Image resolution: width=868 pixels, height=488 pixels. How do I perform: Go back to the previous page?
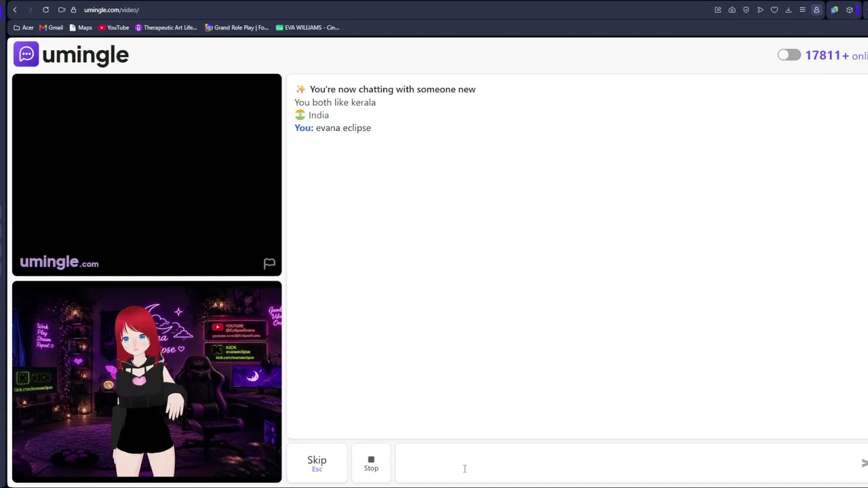[x=15, y=9]
